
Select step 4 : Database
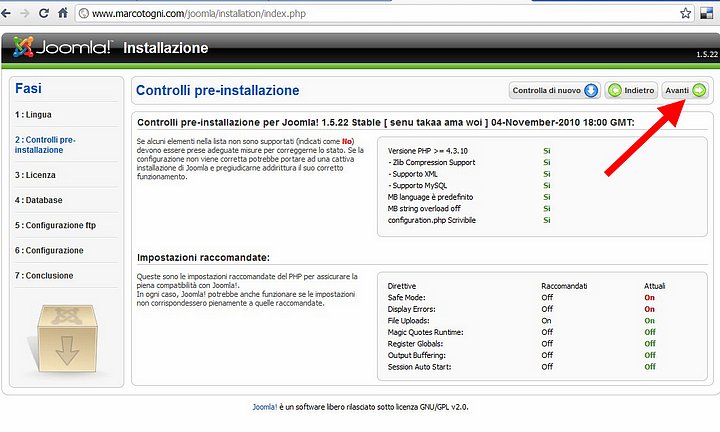click(x=39, y=200)
